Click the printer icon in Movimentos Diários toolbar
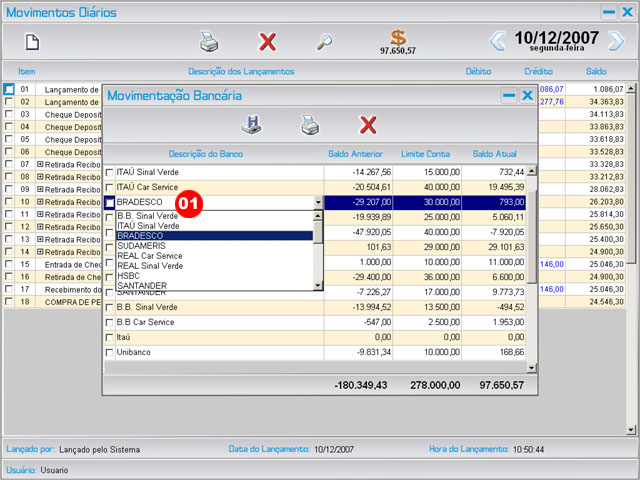640x480 pixels. [x=208, y=42]
